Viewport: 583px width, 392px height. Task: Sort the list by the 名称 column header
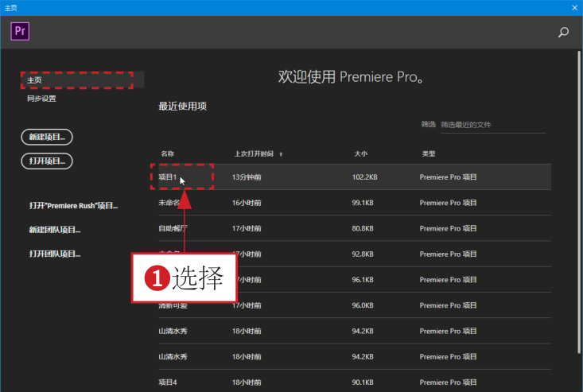pos(167,153)
